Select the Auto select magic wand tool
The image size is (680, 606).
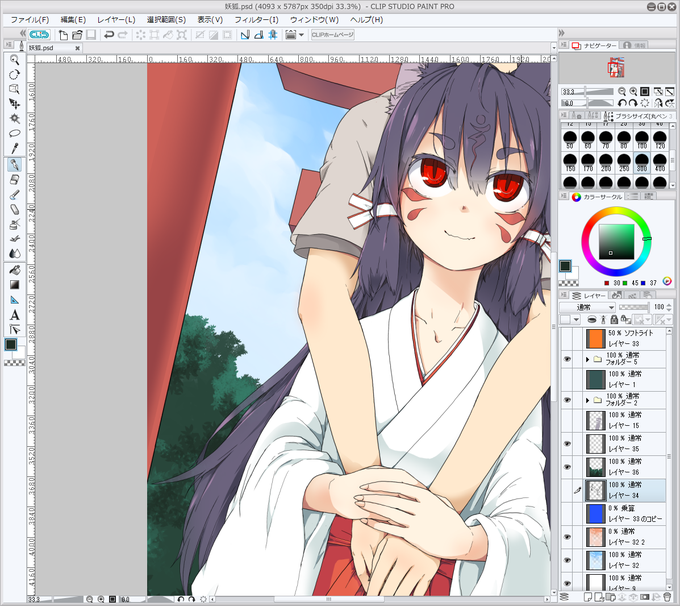pyautogui.click(x=14, y=118)
